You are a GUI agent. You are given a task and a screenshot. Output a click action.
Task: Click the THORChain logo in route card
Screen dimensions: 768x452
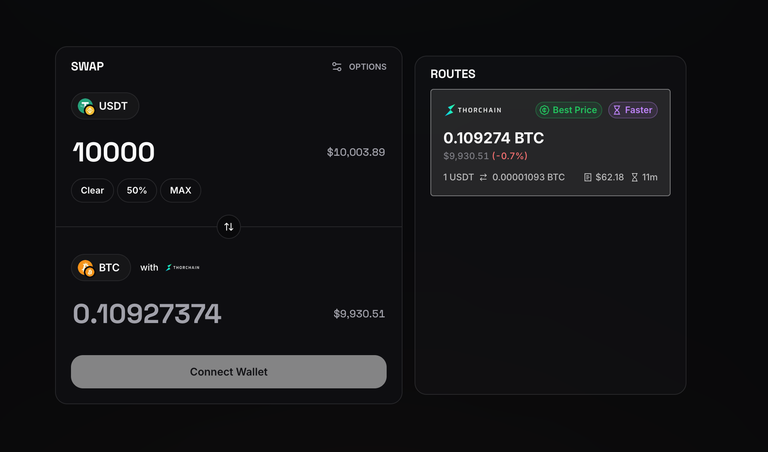coord(473,110)
